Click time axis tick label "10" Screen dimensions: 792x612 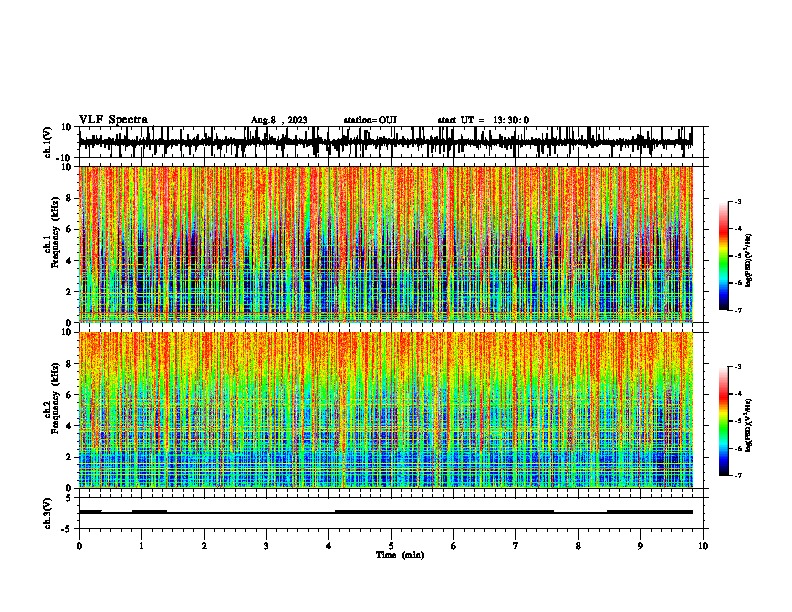[x=703, y=546]
